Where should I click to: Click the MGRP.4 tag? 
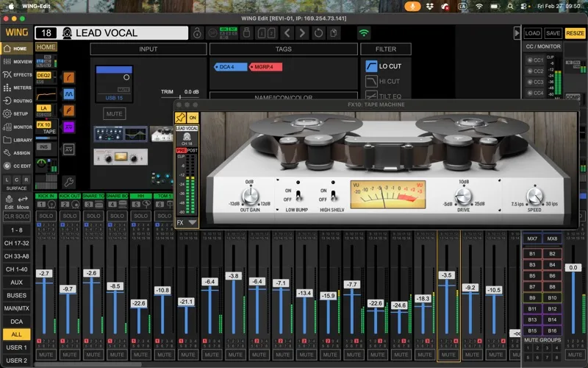pos(265,67)
